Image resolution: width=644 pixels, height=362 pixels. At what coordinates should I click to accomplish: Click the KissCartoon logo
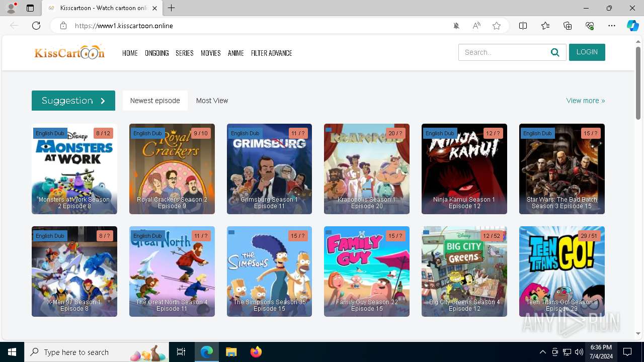pyautogui.click(x=69, y=52)
